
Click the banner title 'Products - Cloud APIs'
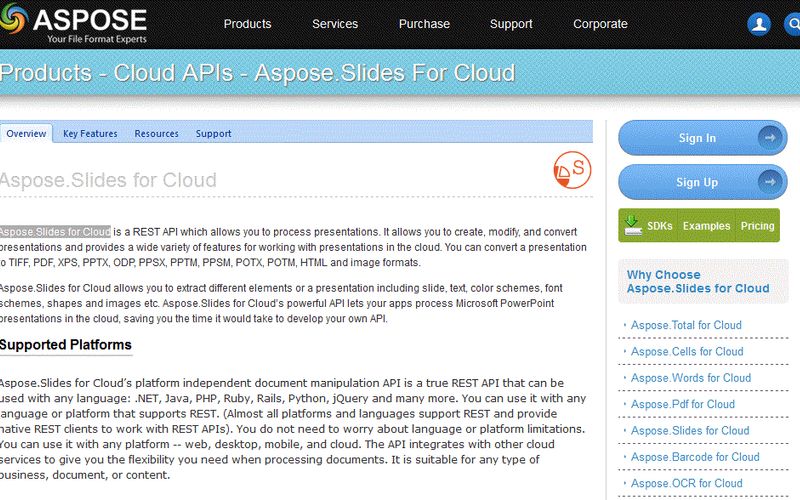pos(117,73)
